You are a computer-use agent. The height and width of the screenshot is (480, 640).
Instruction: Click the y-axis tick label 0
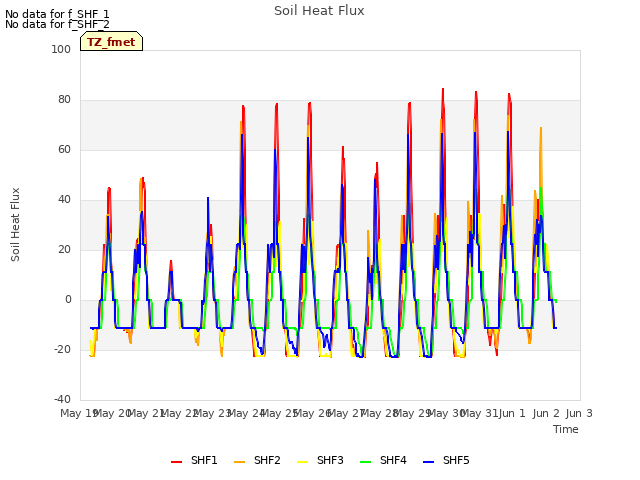(68, 300)
